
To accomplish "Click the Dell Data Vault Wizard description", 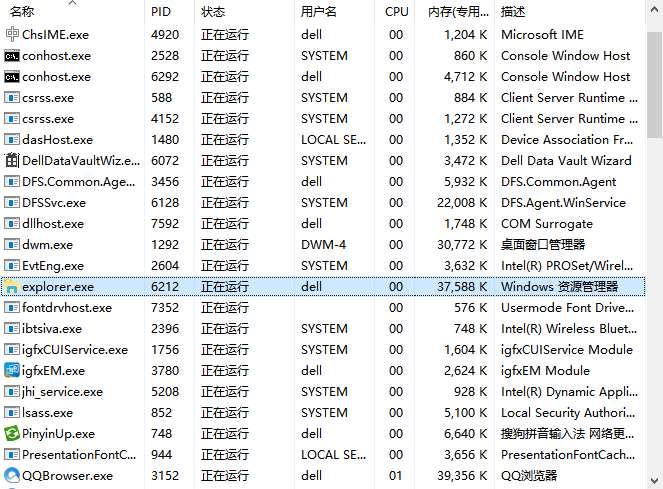I will pos(566,161).
